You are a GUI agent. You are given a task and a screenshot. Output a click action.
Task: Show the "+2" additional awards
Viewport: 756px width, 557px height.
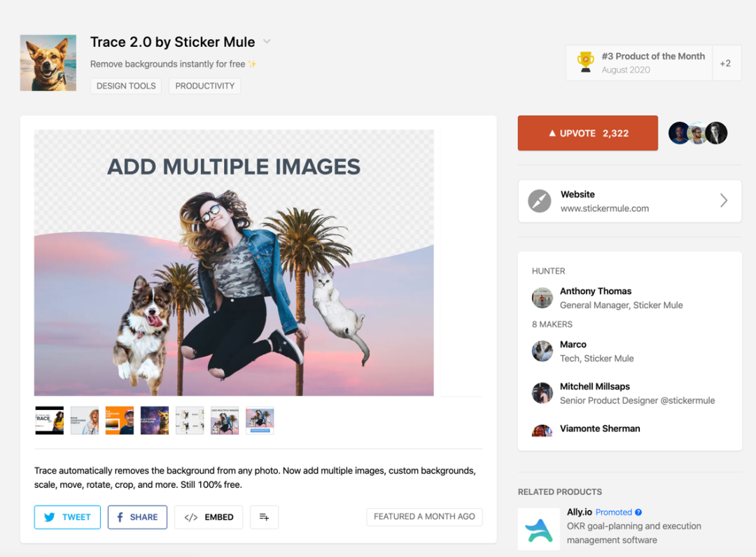click(726, 63)
